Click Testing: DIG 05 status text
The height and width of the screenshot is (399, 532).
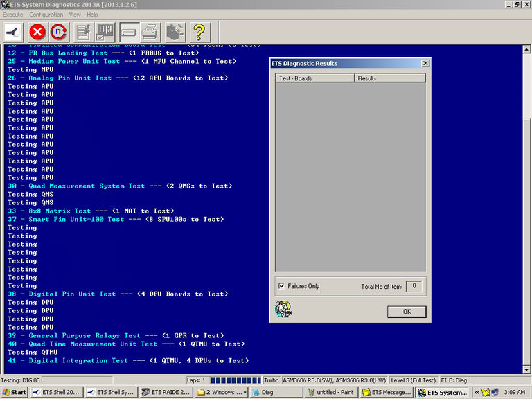tap(20, 380)
